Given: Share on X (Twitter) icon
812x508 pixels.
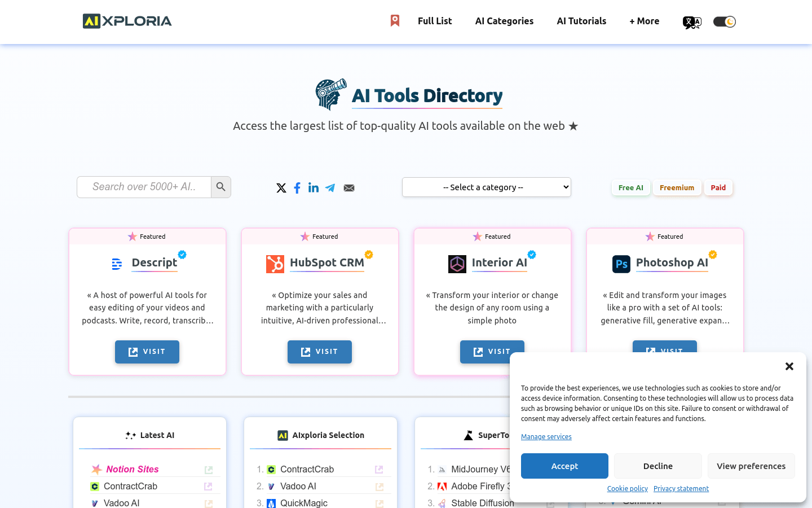Looking at the screenshot, I should 281,188.
